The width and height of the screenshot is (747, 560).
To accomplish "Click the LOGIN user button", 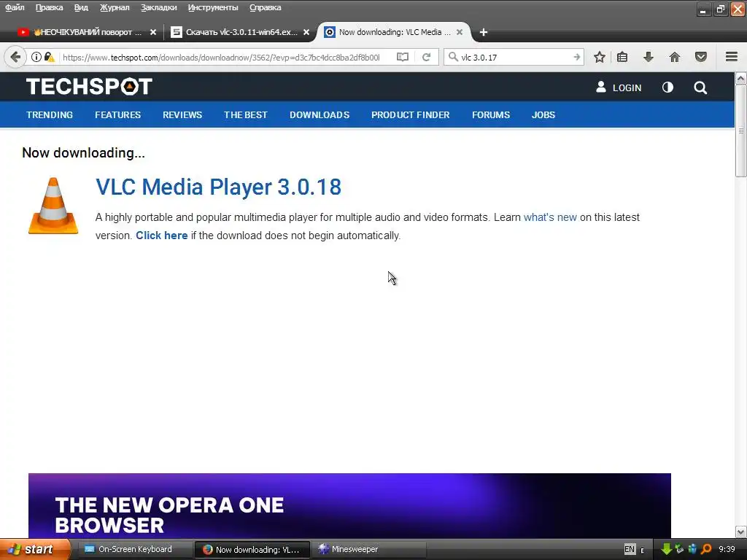I will [x=619, y=87].
